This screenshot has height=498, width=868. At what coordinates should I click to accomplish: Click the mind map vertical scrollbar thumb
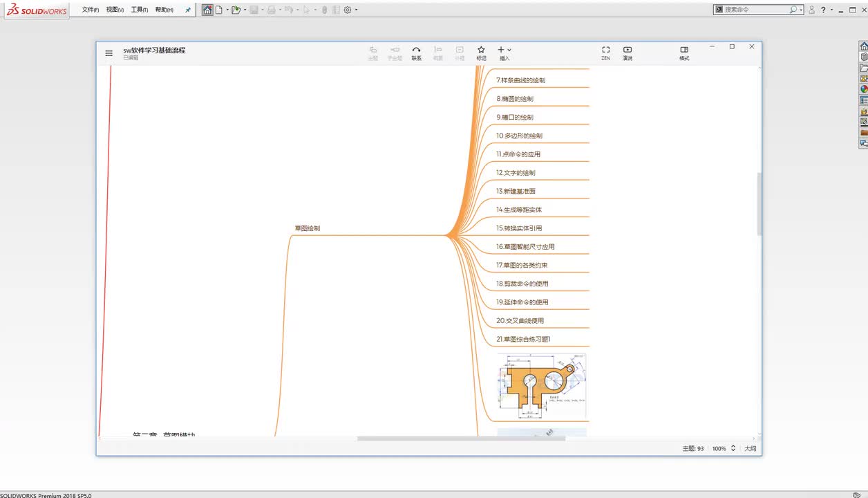(759, 204)
